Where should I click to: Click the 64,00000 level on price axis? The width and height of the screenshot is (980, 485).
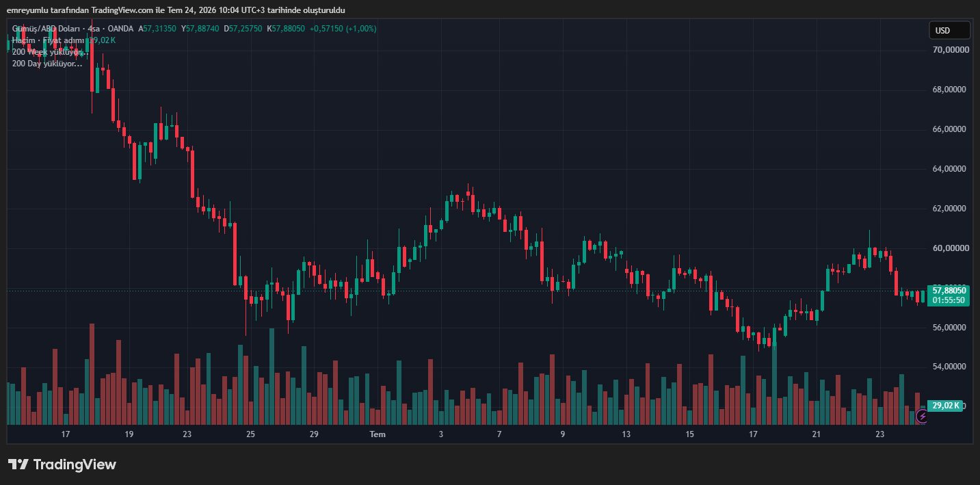click(x=951, y=169)
